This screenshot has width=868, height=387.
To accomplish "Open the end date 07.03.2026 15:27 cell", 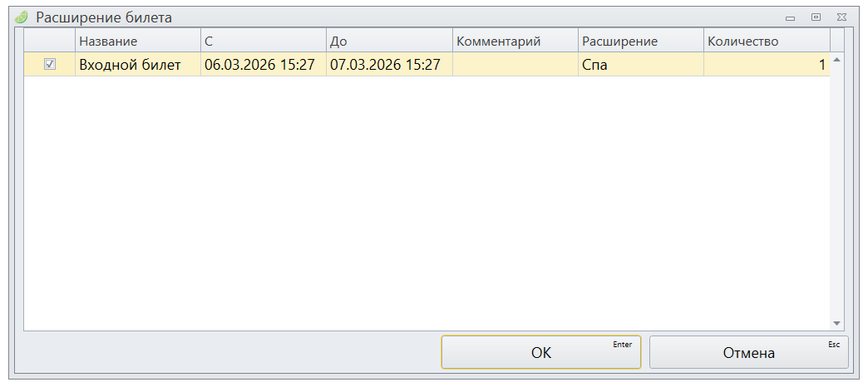I will (x=388, y=65).
